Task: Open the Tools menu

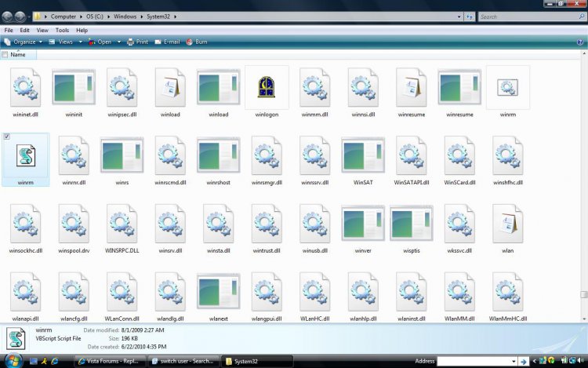Action: [x=62, y=30]
